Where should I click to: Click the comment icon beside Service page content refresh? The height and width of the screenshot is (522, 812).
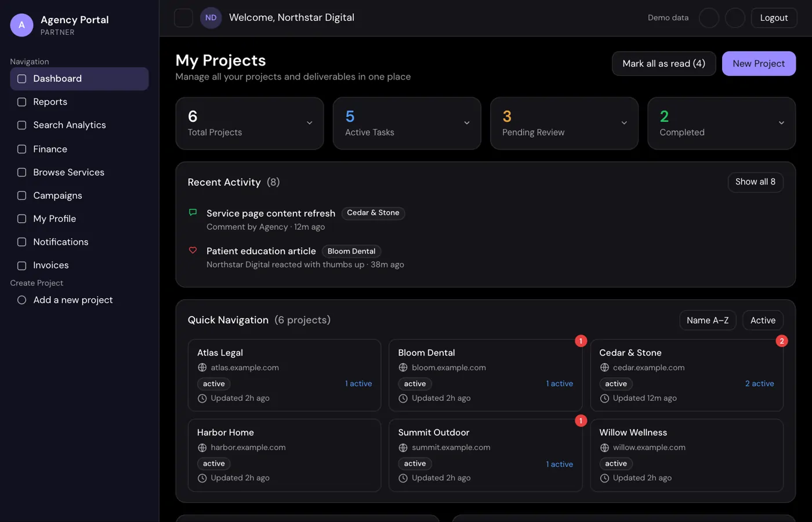[193, 212]
